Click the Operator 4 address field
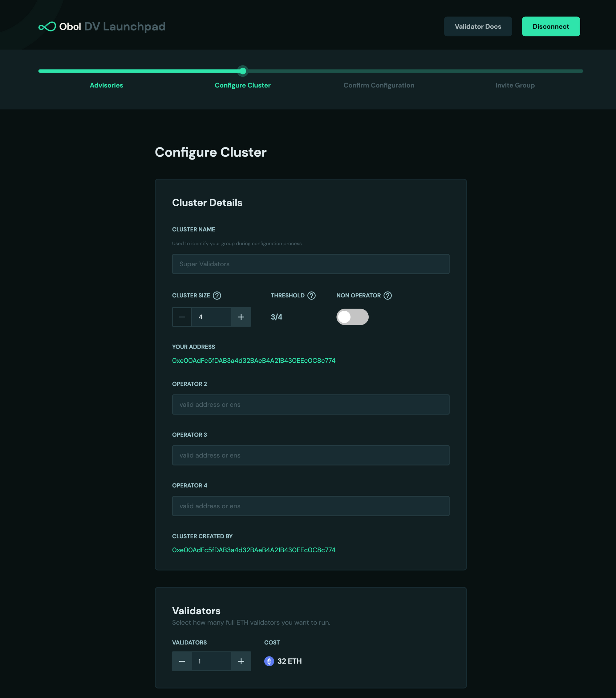The height and width of the screenshot is (698, 616). point(310,506)
